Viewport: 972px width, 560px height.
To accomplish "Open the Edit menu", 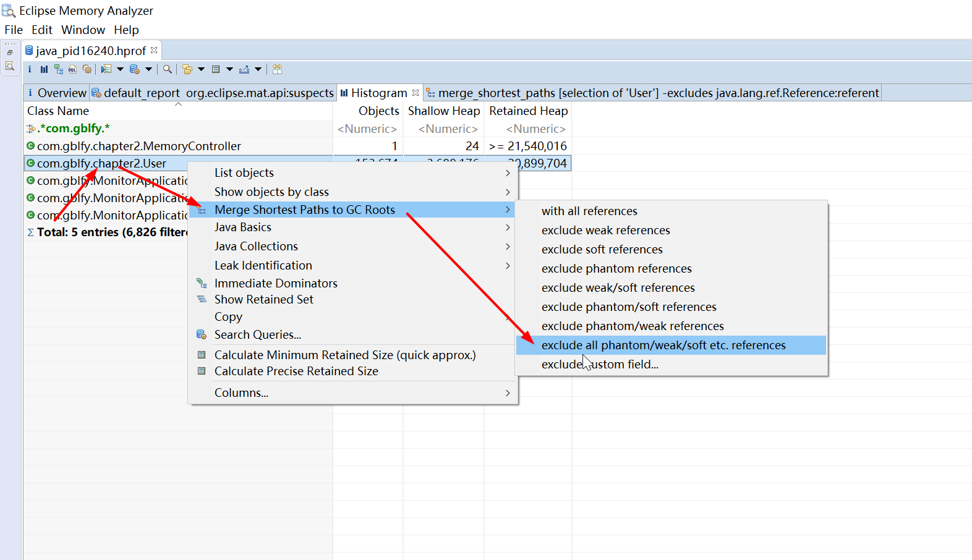I will 42,30.
